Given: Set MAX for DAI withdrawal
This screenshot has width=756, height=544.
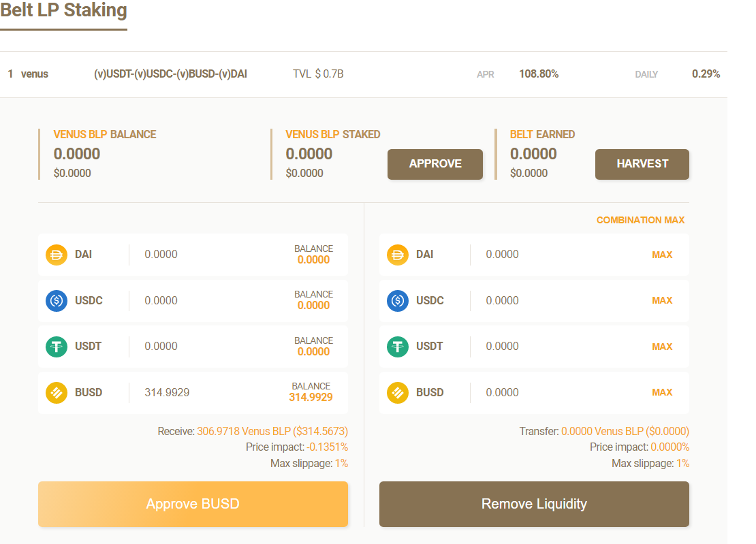Looking at the screenshot, I should click(661, 255).
